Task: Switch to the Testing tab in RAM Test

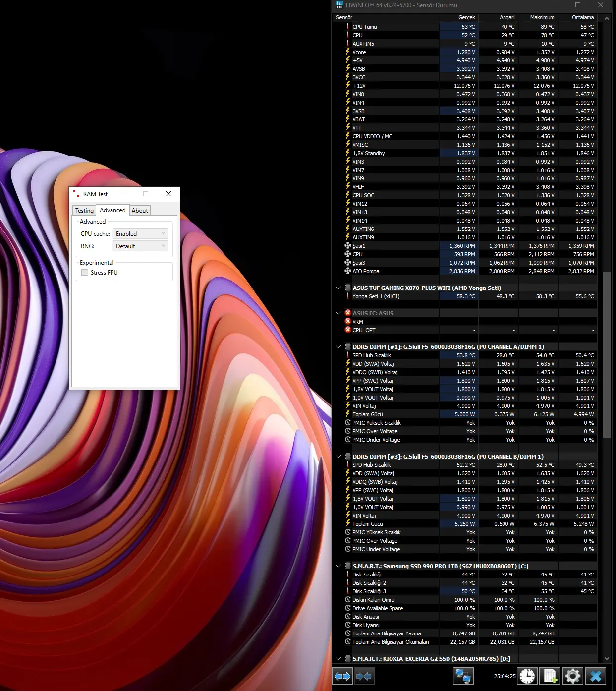Action: [x=84, y=211]
